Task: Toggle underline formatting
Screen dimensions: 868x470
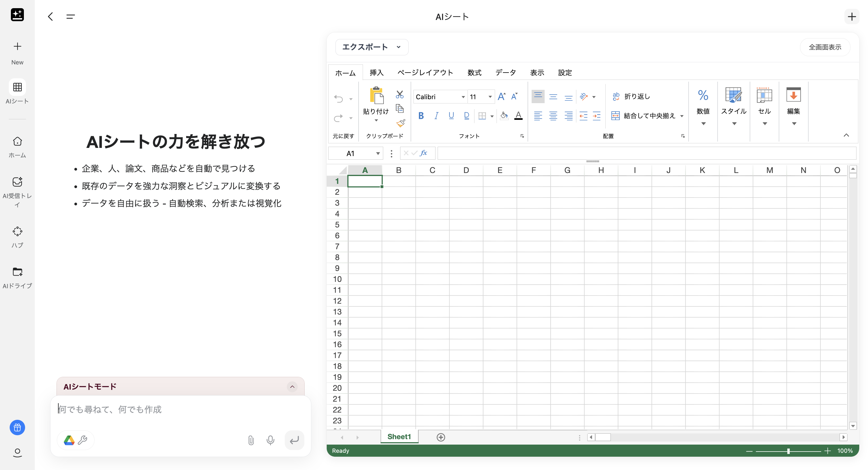Action: 451,116
